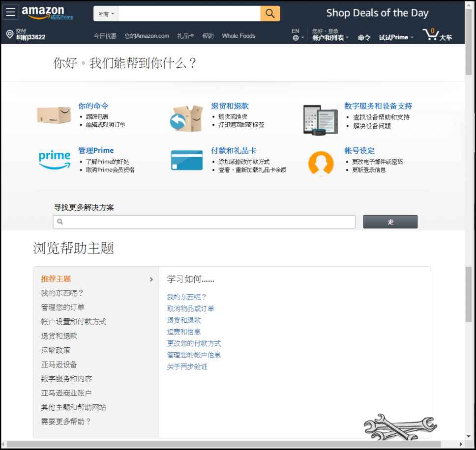Click the 运费和信息 link
The width and height of the screenshot is (476, 450).
coord(183,332)
